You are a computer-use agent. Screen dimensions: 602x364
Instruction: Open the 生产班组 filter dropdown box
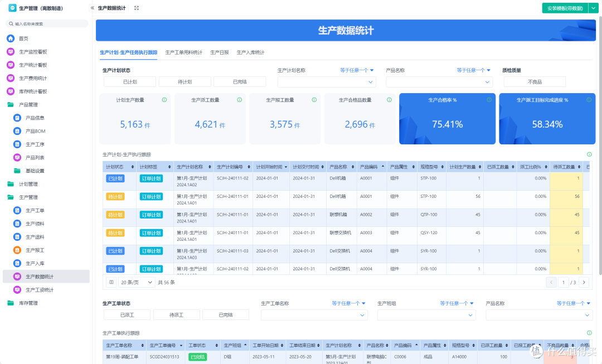coord(426,316)
